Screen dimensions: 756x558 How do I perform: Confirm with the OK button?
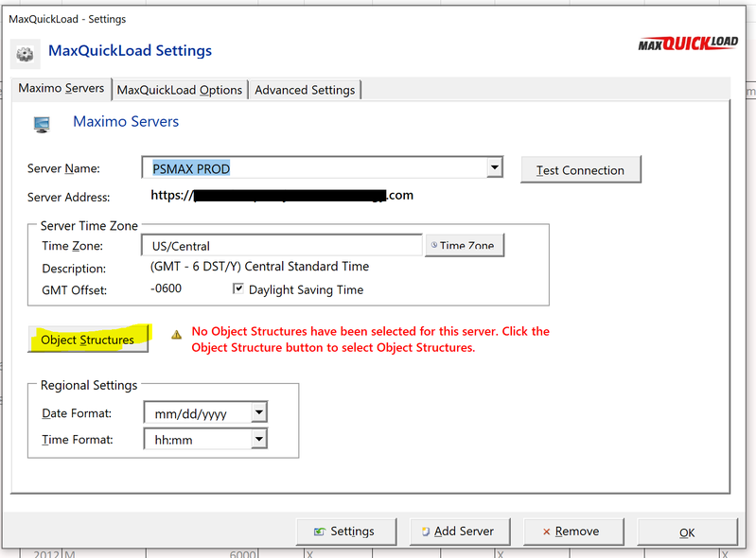(687, 532)
